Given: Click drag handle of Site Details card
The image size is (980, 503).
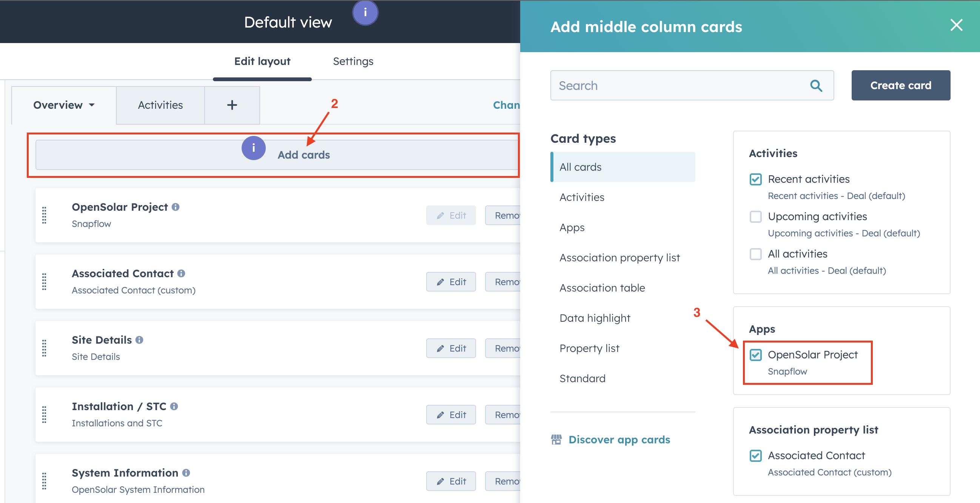Looking at the screenshot, I should [44, 348].
